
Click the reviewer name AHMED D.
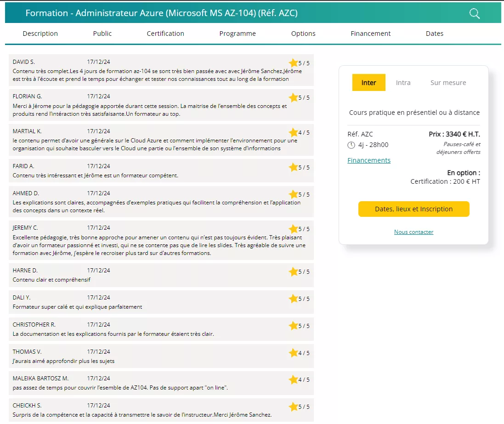coord(26,193)
